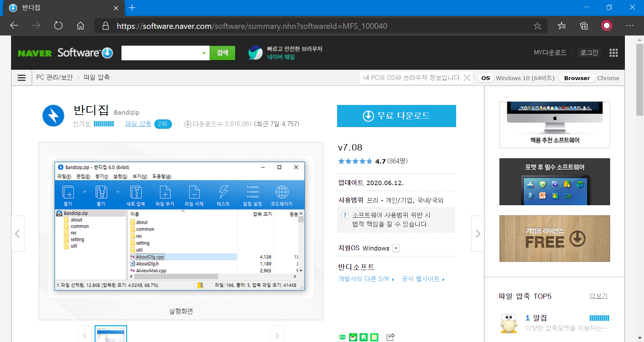Show the previous screenshot
Image resolution: width=644 pixels, height=342 pixels.
18,234
